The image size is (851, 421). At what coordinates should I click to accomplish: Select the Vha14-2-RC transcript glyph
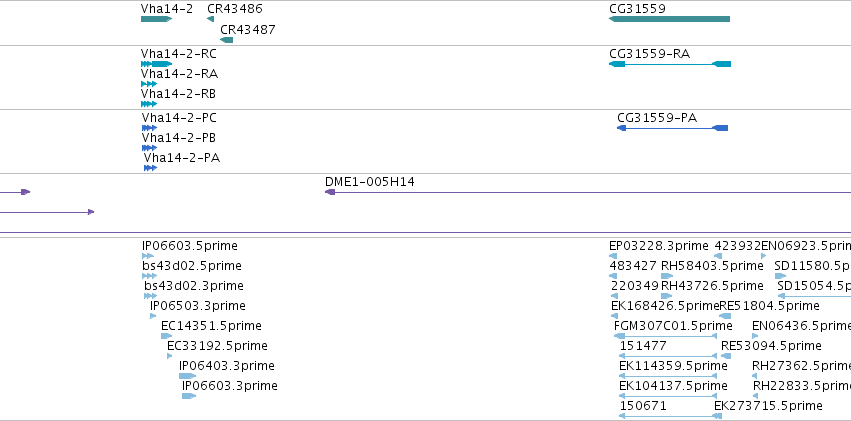(x=156, y=64)
